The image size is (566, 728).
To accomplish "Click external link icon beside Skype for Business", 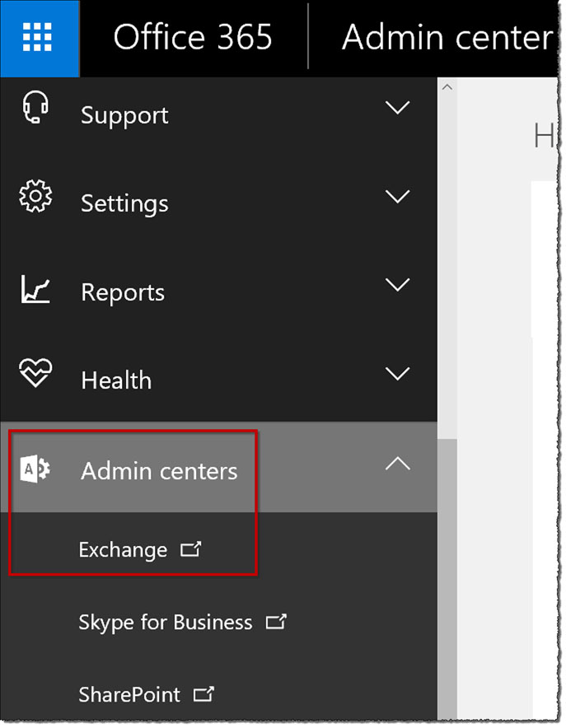I will [276, 623].
